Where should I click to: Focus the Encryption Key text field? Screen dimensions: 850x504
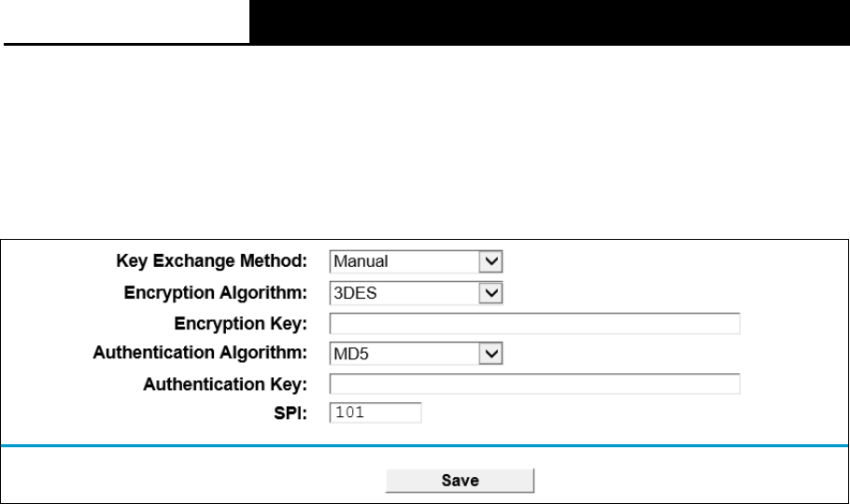tap(534, 324)
